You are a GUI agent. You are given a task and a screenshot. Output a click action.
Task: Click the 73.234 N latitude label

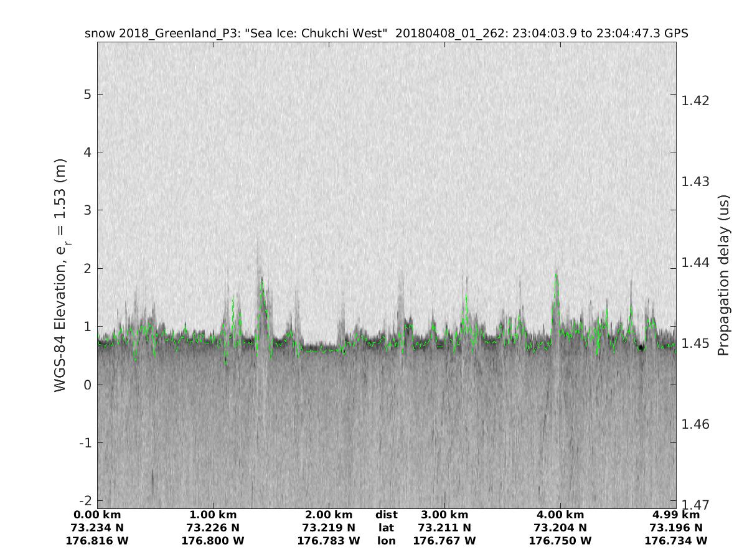[97, 528]
